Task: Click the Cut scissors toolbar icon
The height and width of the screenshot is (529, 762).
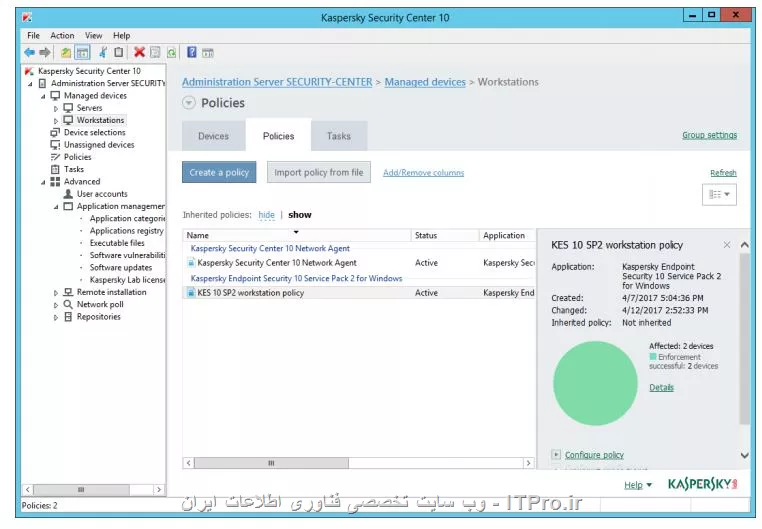Action: coord(103,52)
